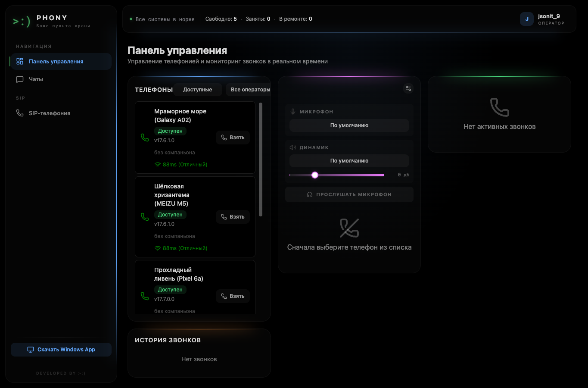Open the microphone По умолчанию dropdown
588x388 pixels.
click(x=349, y=125)
